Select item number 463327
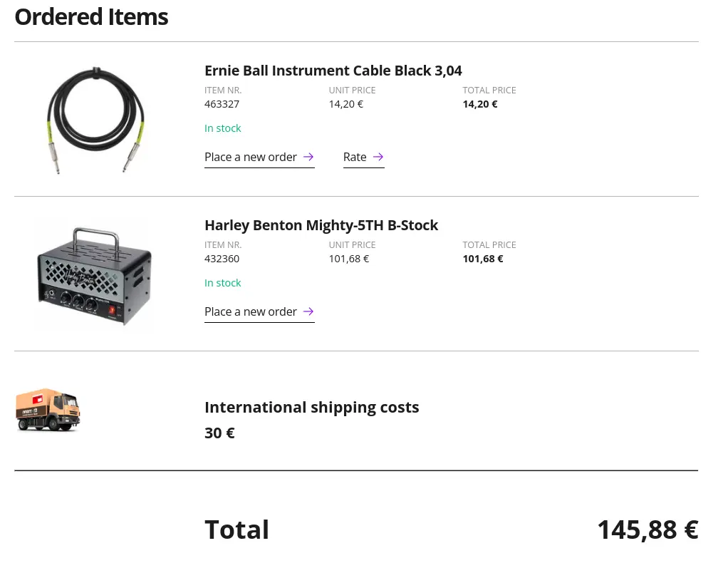 [222, 104]
